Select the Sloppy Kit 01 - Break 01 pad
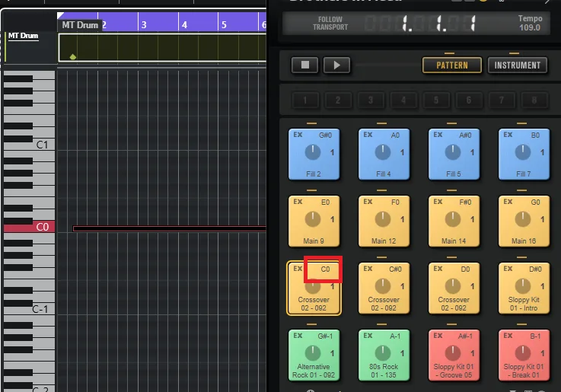Screen dimensions: 561x392 [x=524, y=355]
